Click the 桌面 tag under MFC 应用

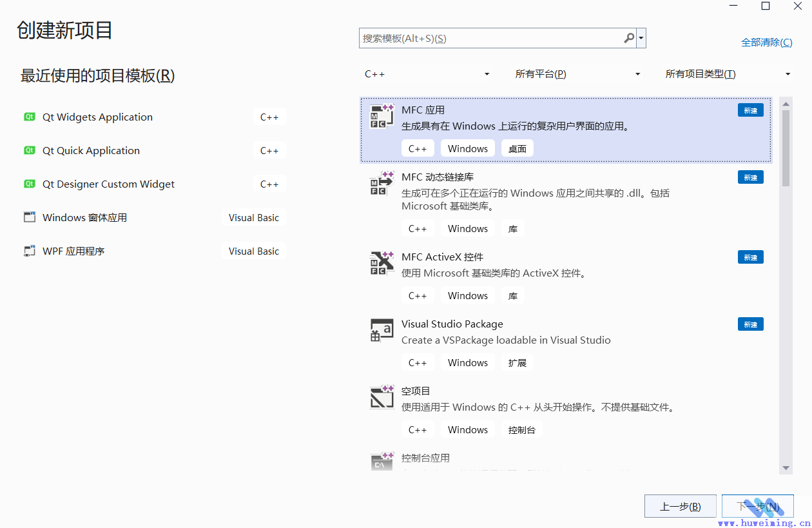pyautogui.click(x=517, y=148)
